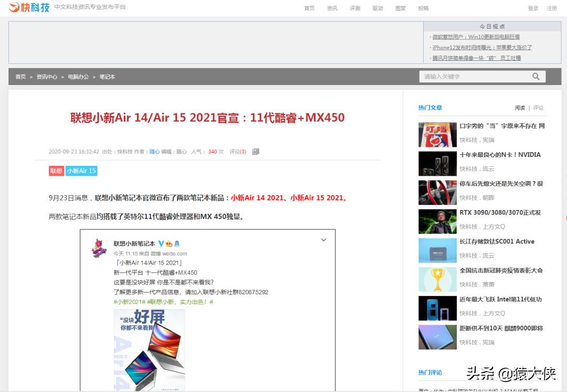The height and width of the screenshot is (392, 567).
Task: Click the blue 小新Air 15 tag
Action: (81, 171)
